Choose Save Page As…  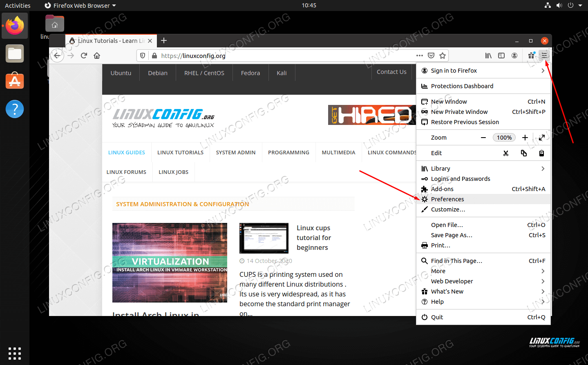click(483, 235)
